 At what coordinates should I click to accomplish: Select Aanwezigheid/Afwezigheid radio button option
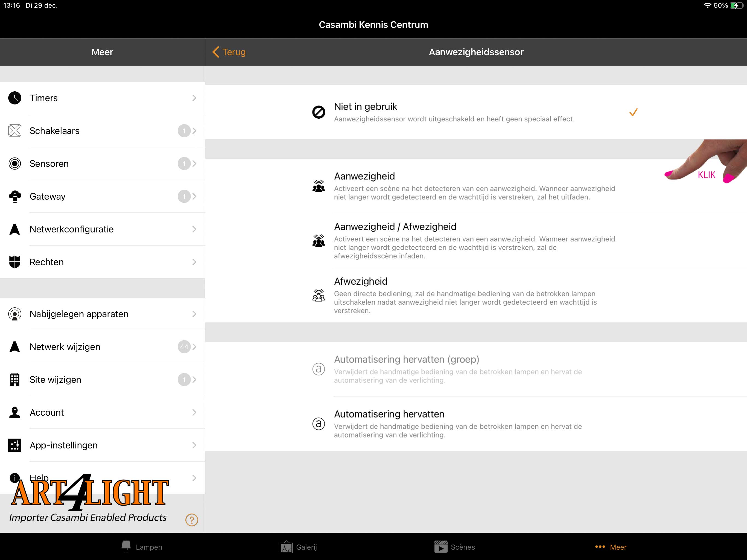[476, 241]
